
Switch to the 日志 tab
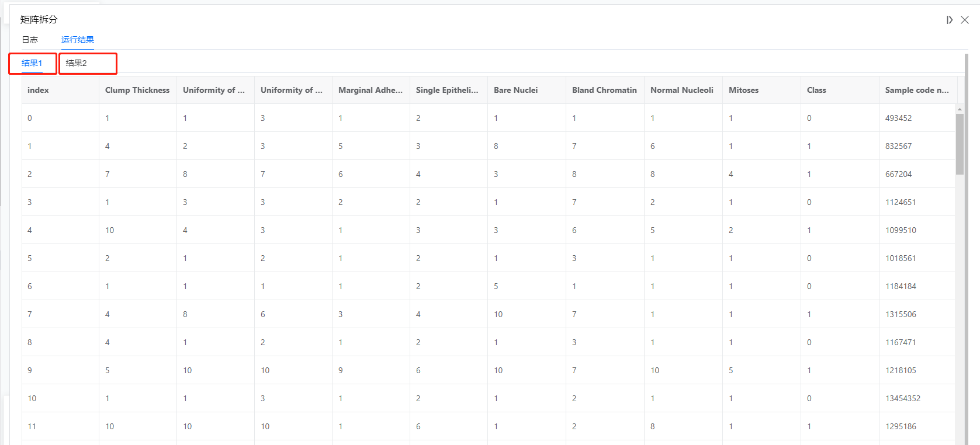[30, 40]
